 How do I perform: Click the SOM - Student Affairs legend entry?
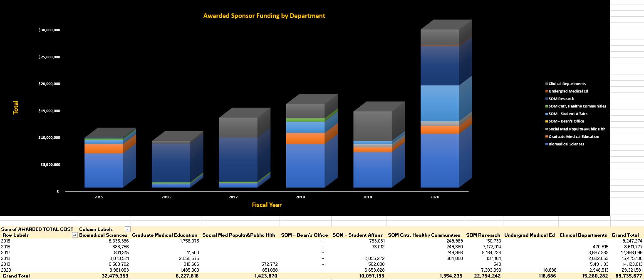tap(568, 114)
